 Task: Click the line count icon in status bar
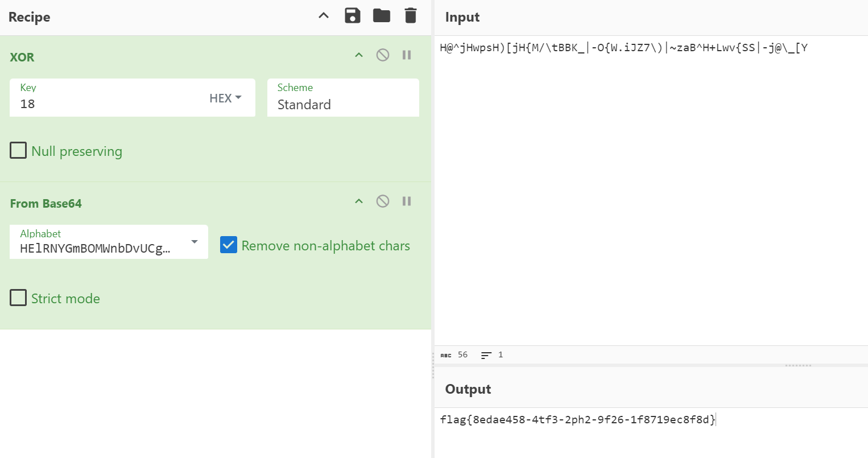point(486,355)
